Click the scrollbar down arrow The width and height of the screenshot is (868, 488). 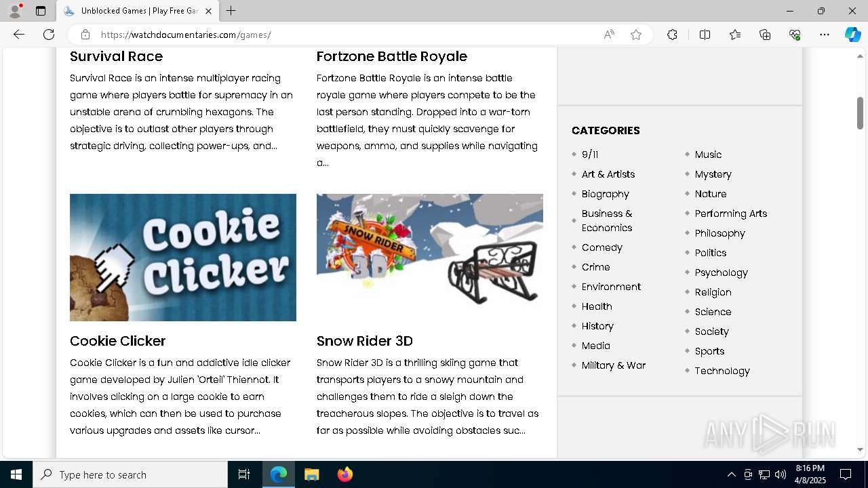click(x=860, y=449)
